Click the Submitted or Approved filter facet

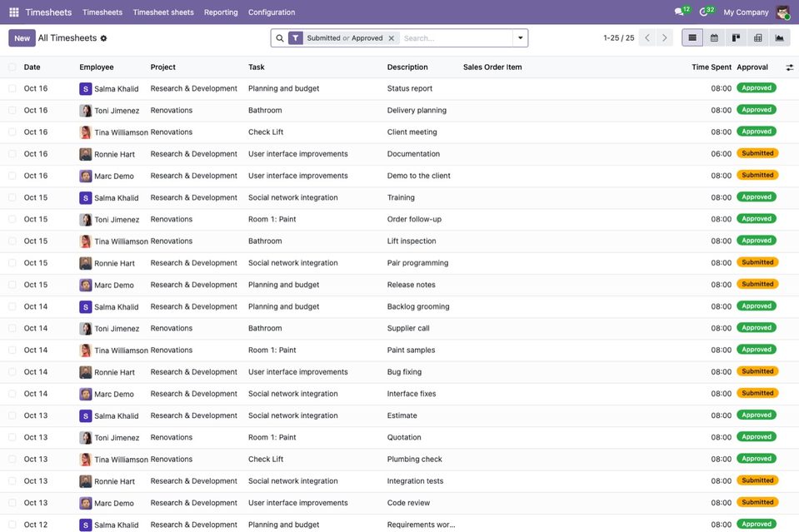(x=344, y=38)
